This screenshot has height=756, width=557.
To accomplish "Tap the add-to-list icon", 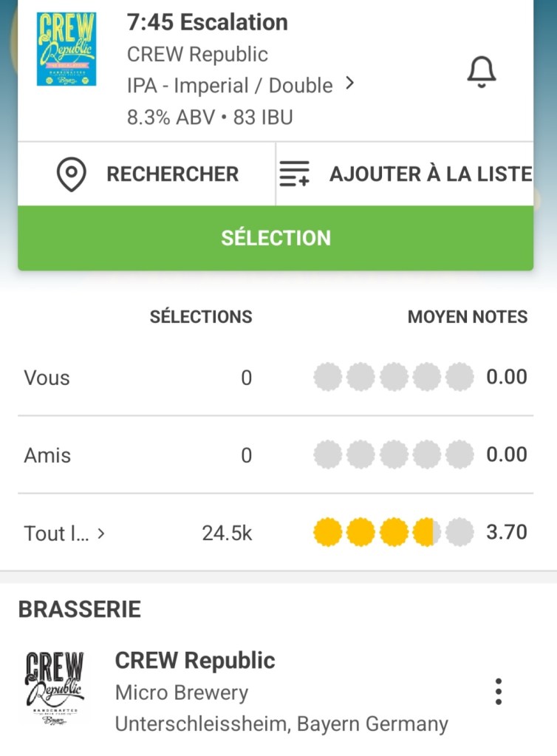I will pos(294,174).
